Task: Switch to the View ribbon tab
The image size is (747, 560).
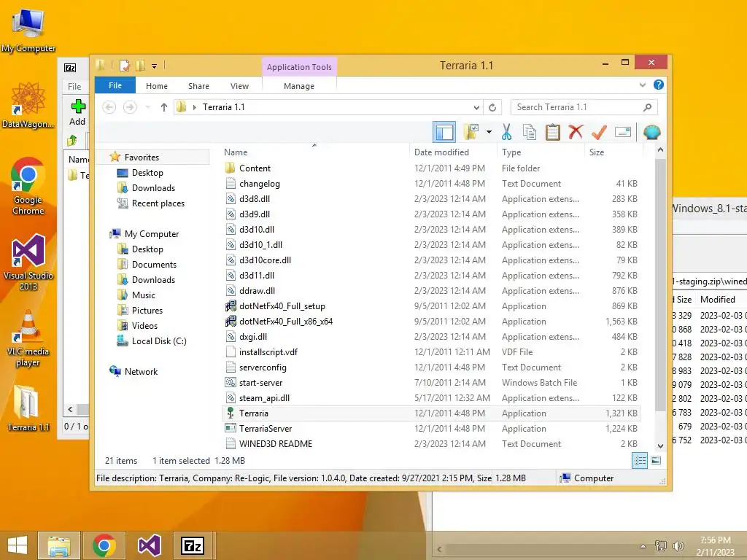Action: click(239, 86)
